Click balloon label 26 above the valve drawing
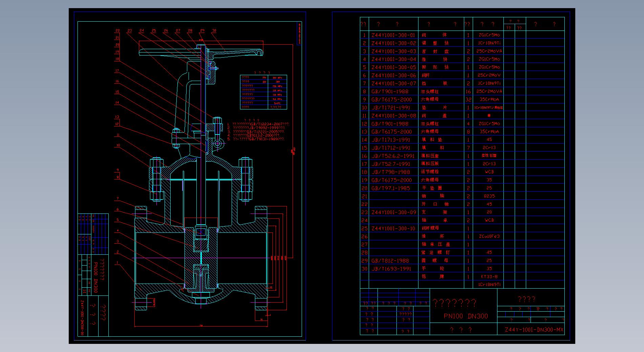The height and width of the screenshot is (352, 644). pos(166,30)
